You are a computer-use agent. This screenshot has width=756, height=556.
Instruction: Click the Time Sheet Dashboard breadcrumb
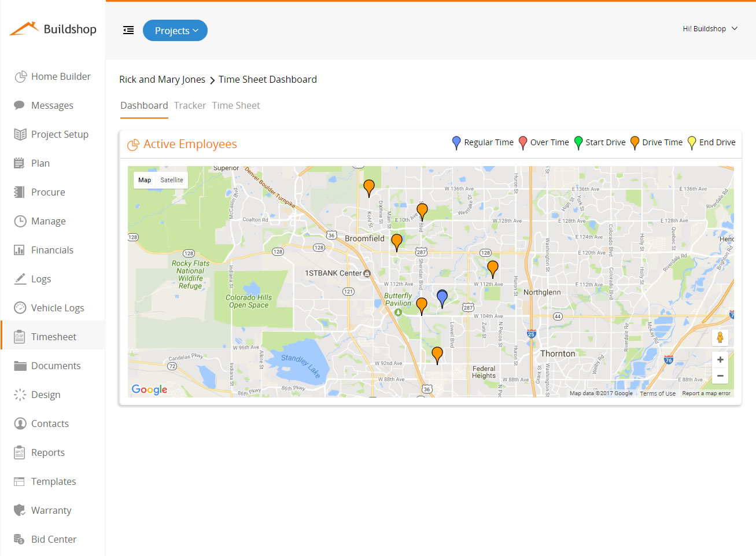(x=268, y=79)
